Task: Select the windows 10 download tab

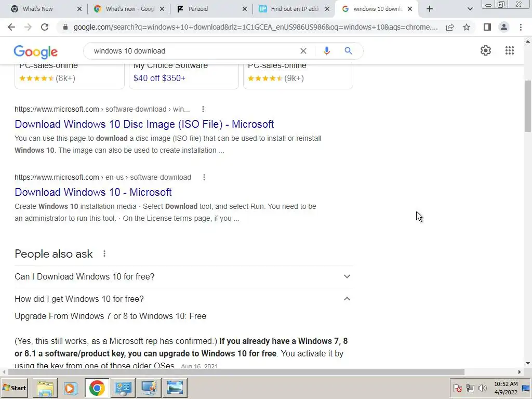Action: pos(377,9)
